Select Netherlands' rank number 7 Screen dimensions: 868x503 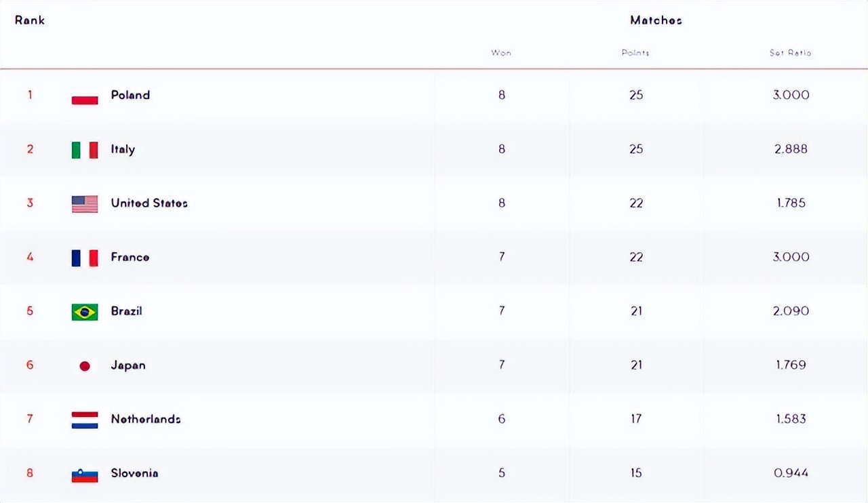click(30, 419)
